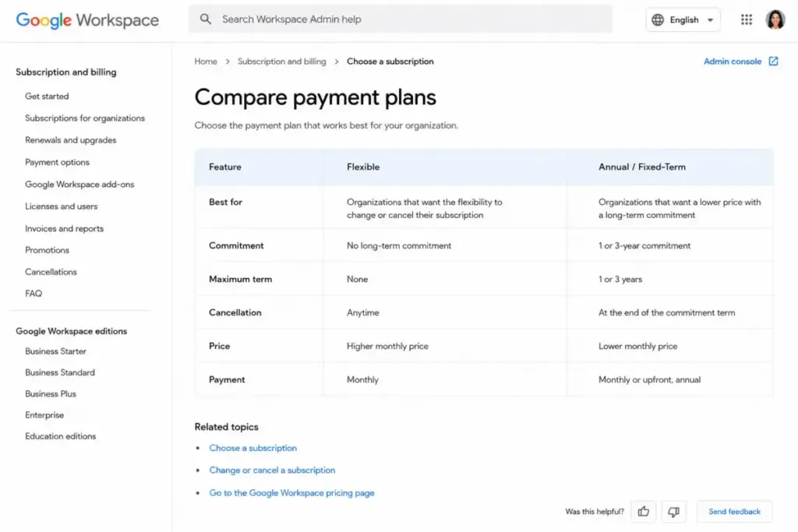Follow the Choose a subscription related link
Image resolution: width=798 pixels, height=532 pixels.
(x=253, y=448)
